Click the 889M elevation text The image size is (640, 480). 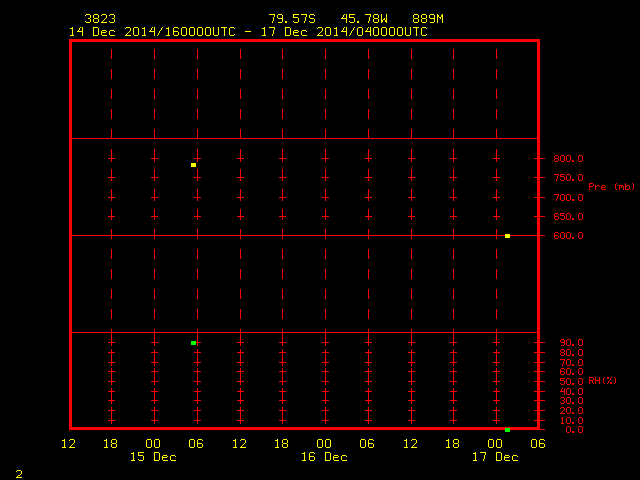point(428,19)
